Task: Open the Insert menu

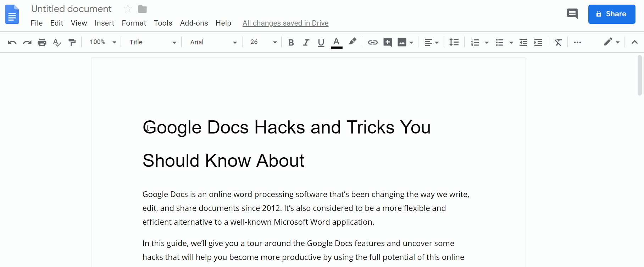Action: click(x=104, y=23)
